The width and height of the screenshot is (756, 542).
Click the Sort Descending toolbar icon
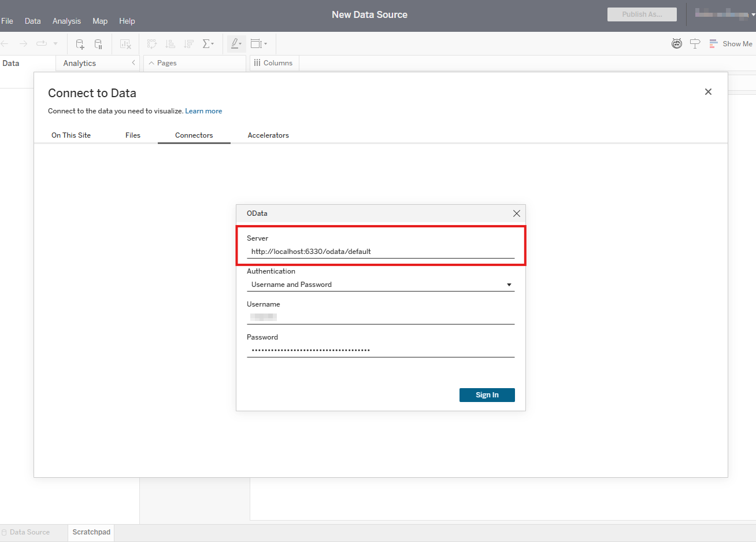(x=189, y=44)
